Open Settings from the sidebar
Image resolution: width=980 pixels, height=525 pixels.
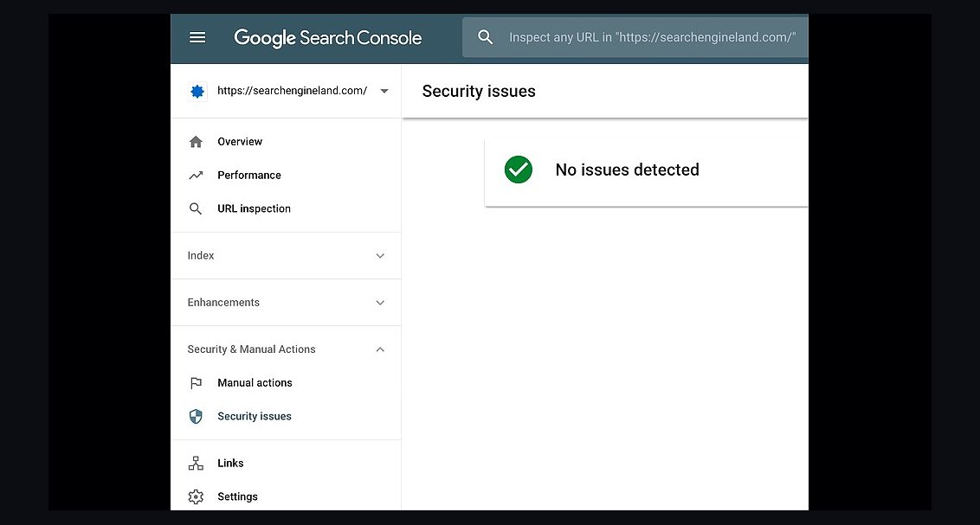coord(237,497)
